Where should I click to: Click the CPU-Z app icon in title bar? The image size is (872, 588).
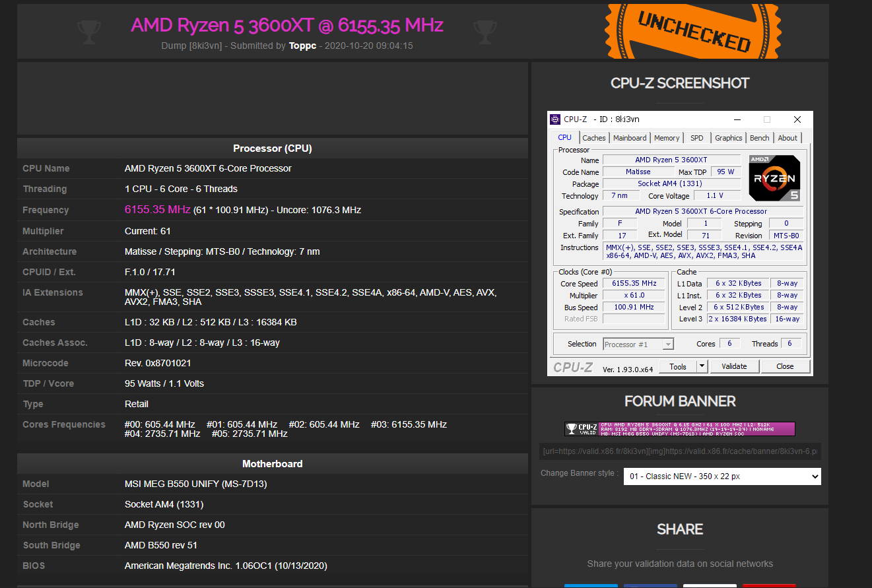(x=555, y=119)
